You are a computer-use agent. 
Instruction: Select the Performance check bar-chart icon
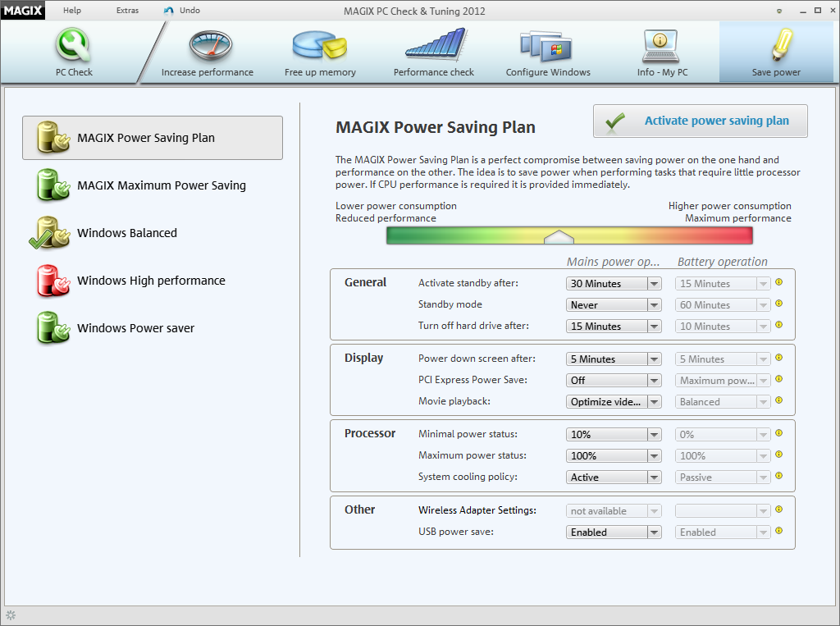(x=436, y=44)
